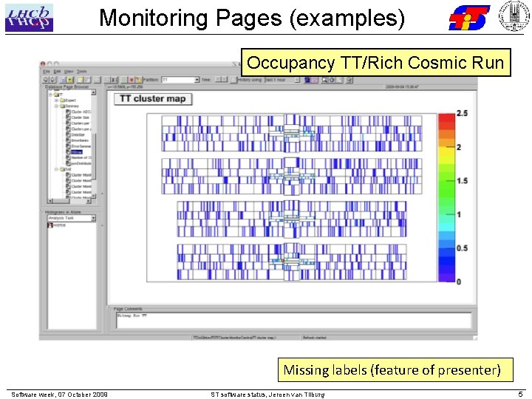Select the 'Number of Cl...' page
This screenshot has width=532, height=399.
(79, 158)
